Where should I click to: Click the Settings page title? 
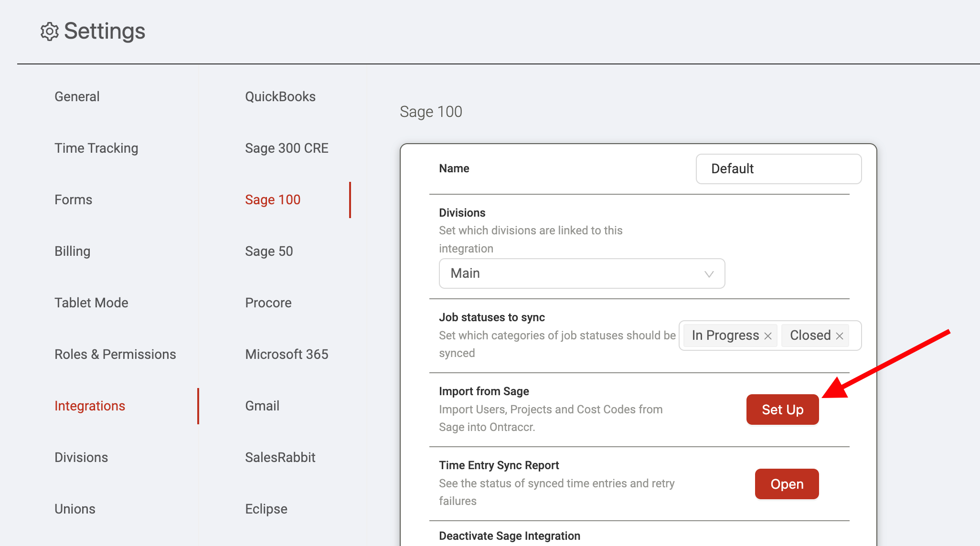pos(105,31)
